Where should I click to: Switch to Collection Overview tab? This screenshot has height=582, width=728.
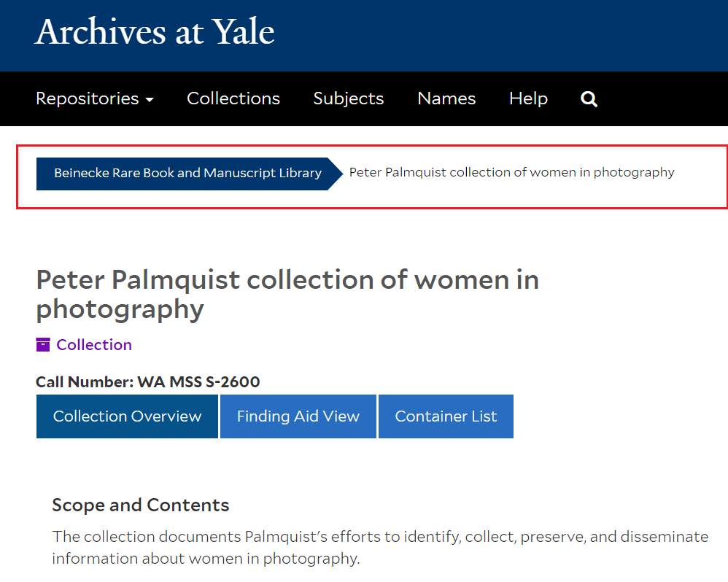[x=127, y=416]
